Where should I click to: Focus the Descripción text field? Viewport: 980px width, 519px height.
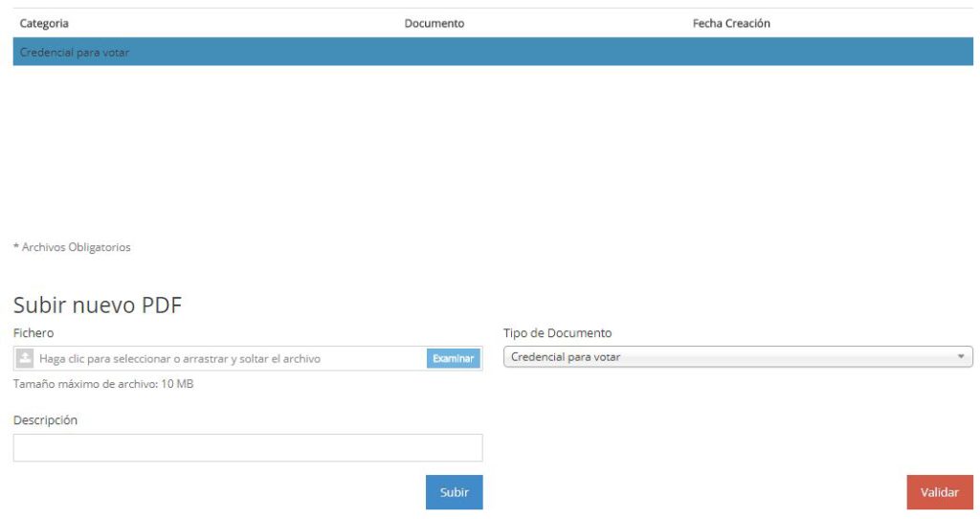[248, 447]
